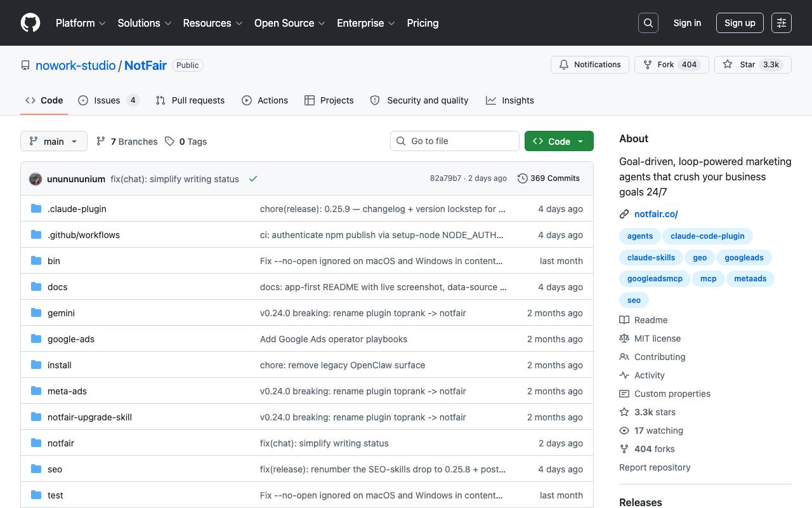
Task: Click the folder icon for docs
Action: pos(36,287)
